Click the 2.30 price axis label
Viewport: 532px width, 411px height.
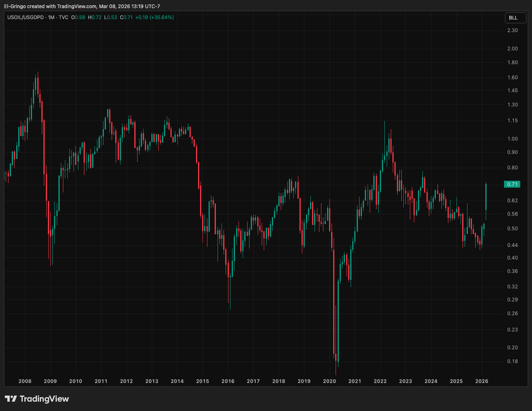[x=513, y=30]
